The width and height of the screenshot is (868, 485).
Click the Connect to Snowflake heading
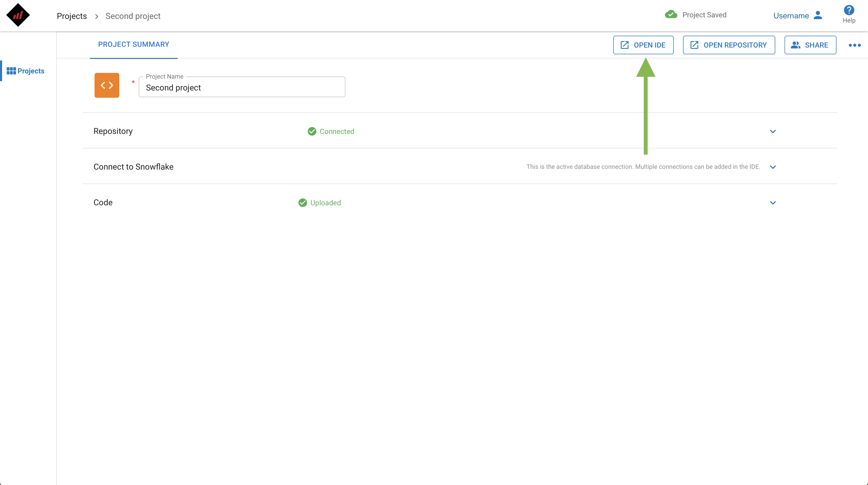coord(134,166)
